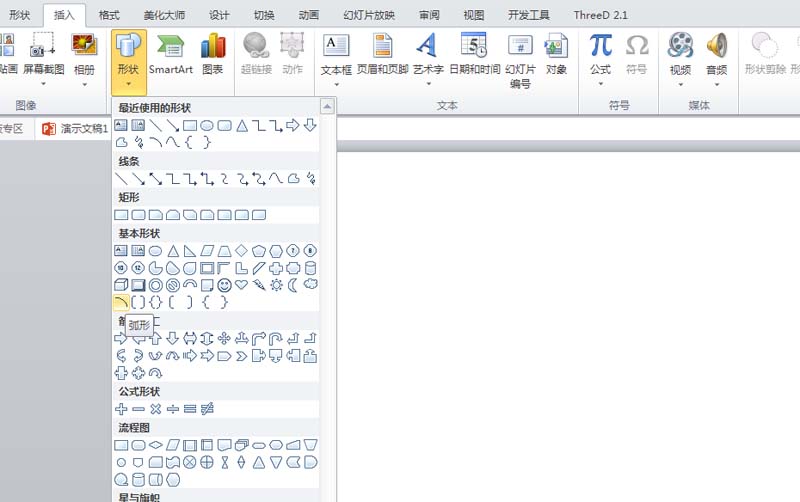Insert 幻灯片编号 slide number

click(x=520, y=61)
